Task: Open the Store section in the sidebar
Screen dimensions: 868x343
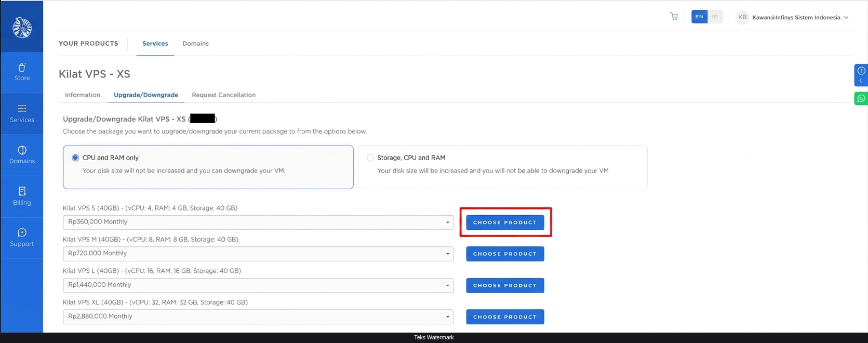Action: coord(22,72)
